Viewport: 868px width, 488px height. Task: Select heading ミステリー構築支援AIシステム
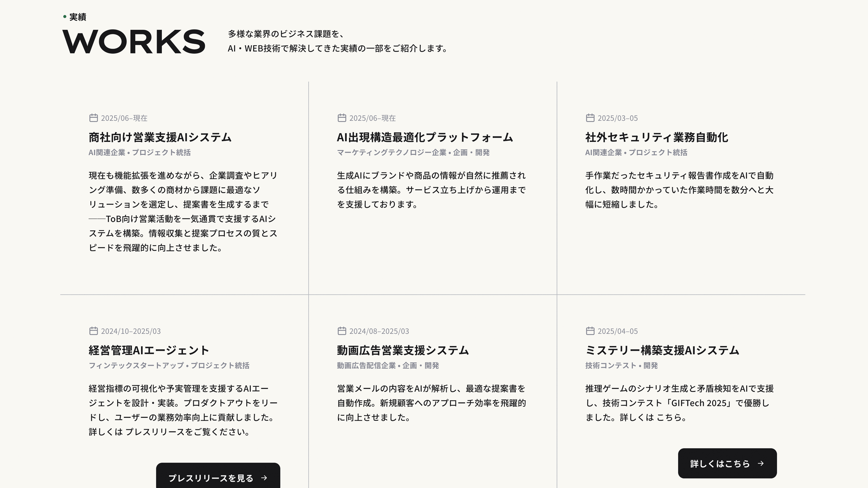click(662, 350)
